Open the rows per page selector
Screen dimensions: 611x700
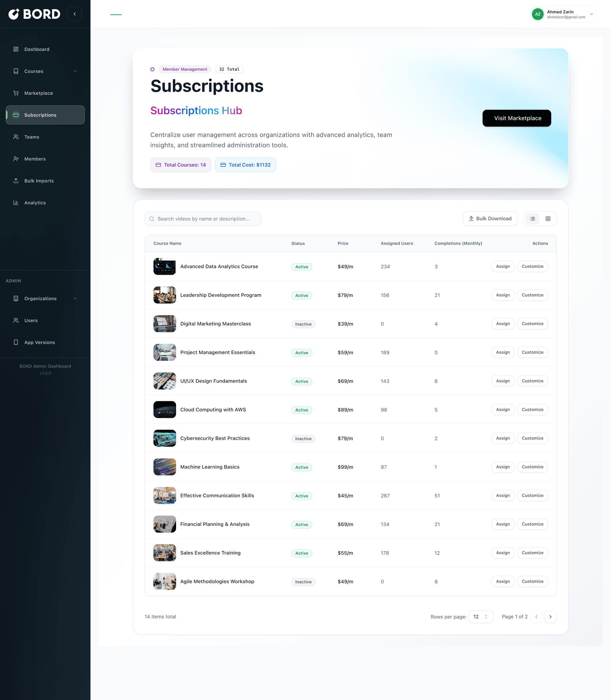point(481,617)
